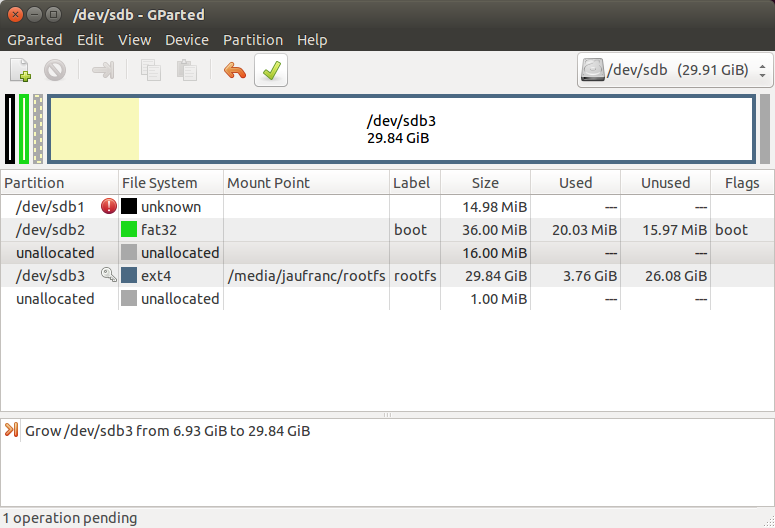
Task: Click the Copy partition toolbar icon
Action: pos(151,70)
